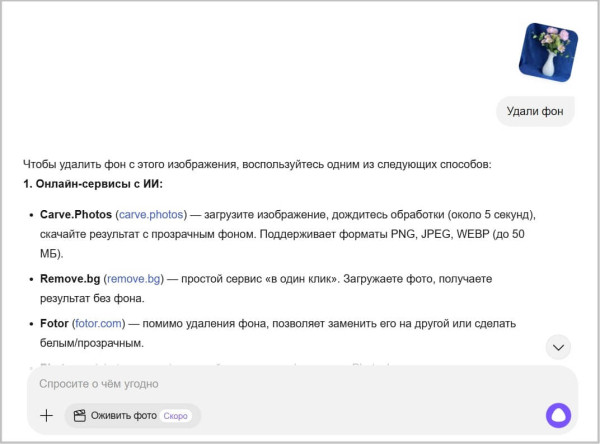Click the heading '1. Онлайн-сервисы с ИИ:'
Image resolution: width=600 pixels, height=444 pixels.
click(x=93, y=184)
